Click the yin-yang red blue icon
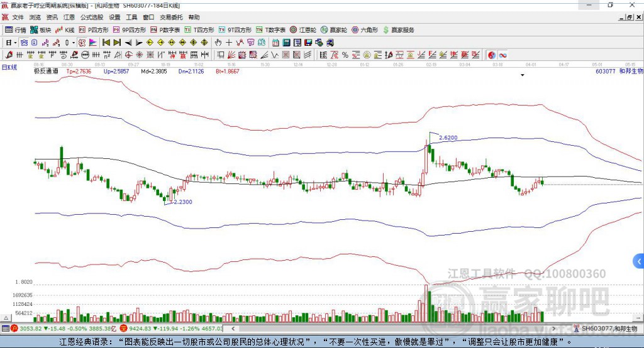Image resolution: width=644 pixels, height=348 pixels. 492,55
